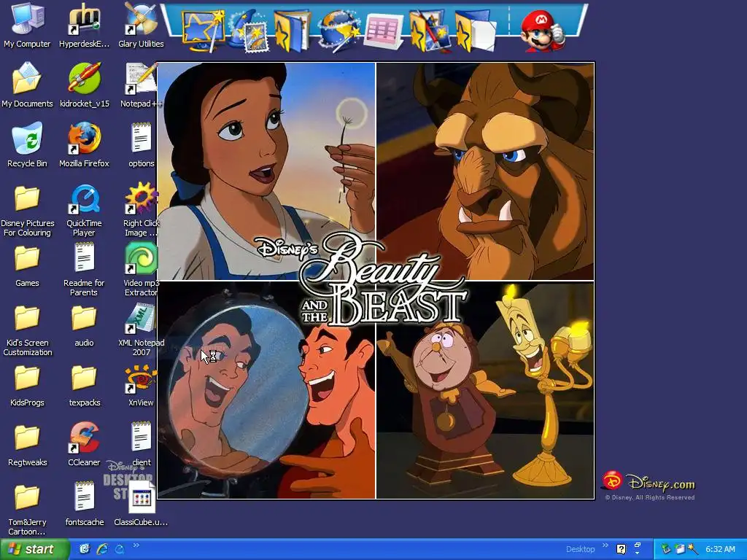Click the wand system tray icon
Viewport: 747px width, 560px height.
click(693, 549)
